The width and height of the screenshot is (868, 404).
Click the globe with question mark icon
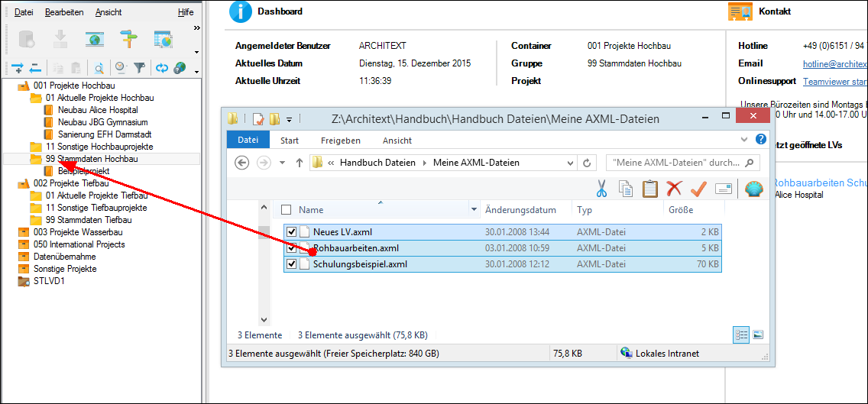[180, 68]
